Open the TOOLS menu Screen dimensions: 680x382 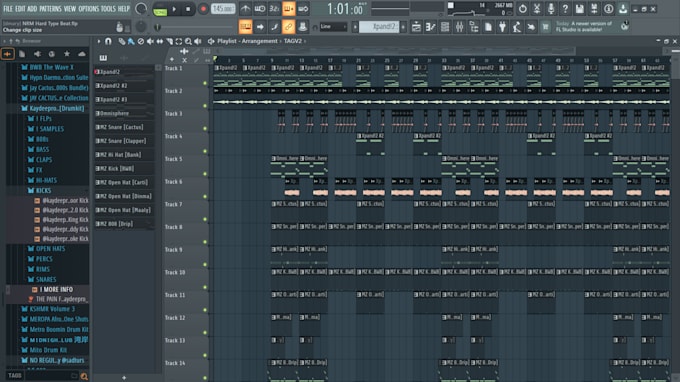[108, 9]
